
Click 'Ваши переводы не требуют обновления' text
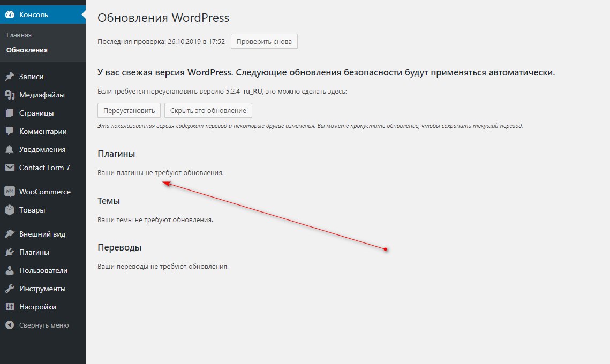(x=163, y=267)
